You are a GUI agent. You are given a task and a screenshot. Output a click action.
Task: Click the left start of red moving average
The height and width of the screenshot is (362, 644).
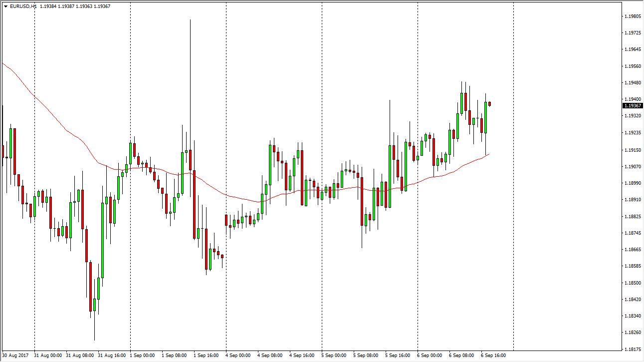click(3, 63)
